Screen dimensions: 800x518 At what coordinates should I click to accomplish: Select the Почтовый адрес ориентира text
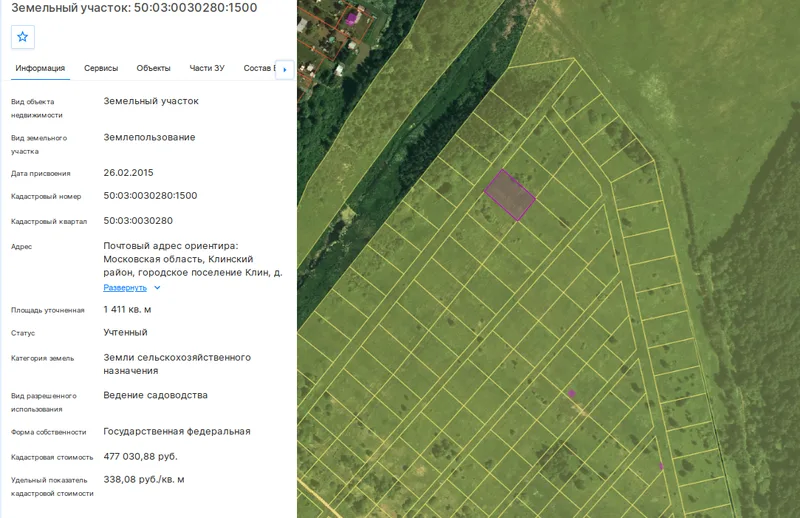[170, 245]
